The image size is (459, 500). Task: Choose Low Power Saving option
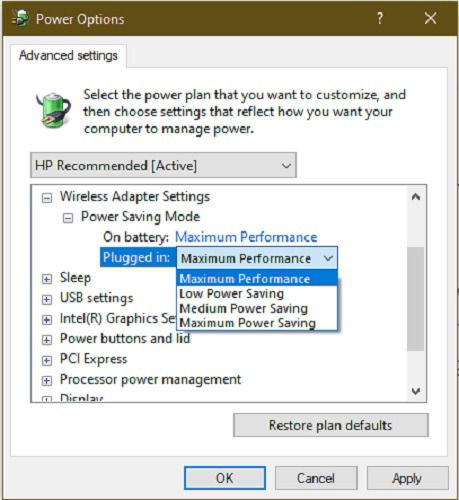click(x=231, y=294)
